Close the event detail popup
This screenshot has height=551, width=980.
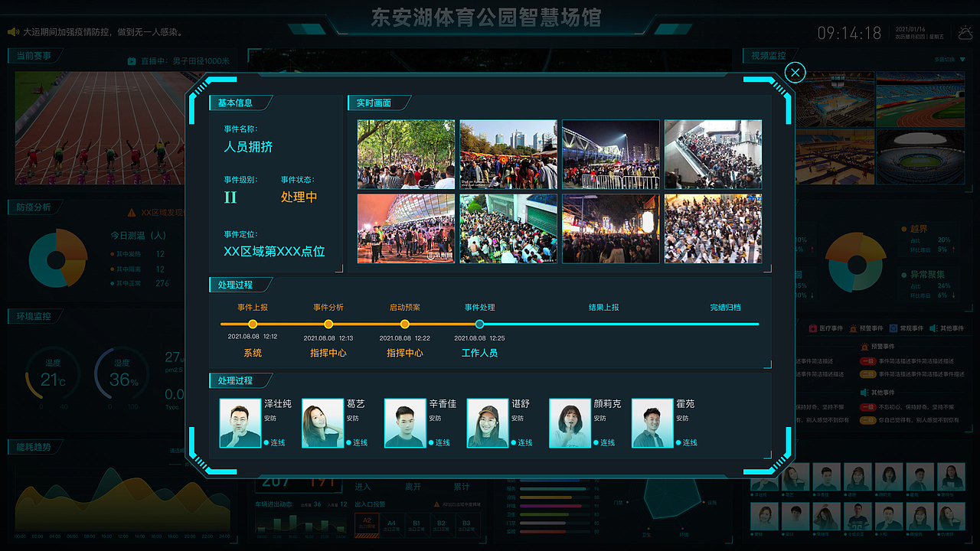(795, 73)
